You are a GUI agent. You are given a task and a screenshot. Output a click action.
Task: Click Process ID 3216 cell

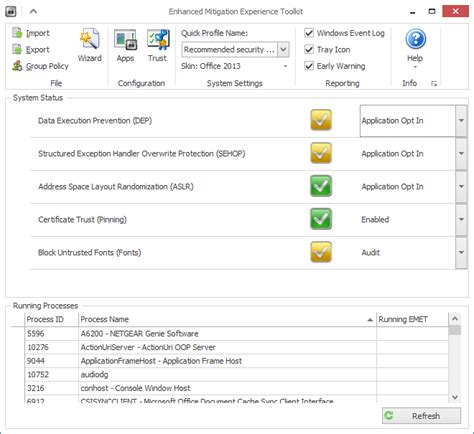click(51, 388)
